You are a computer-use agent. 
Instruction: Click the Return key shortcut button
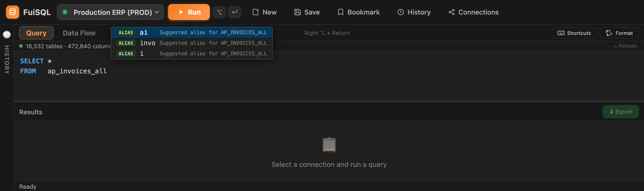[234, 12]
